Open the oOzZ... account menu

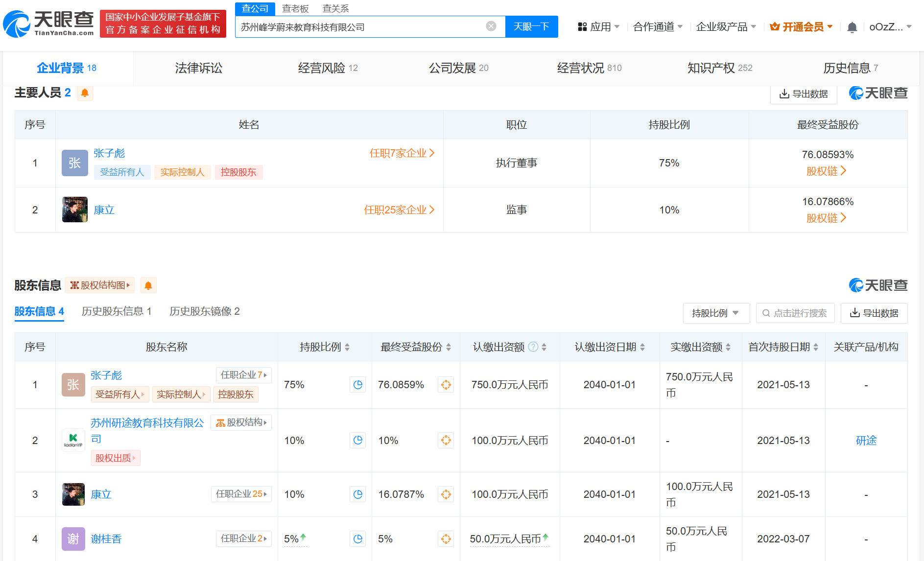(890, 27)
